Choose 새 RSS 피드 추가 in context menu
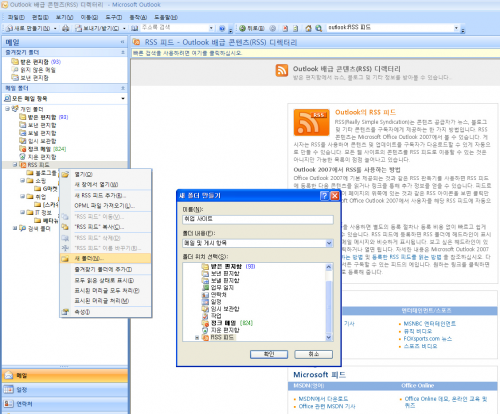The image size is (500, 414). click(x=105, y=196)
